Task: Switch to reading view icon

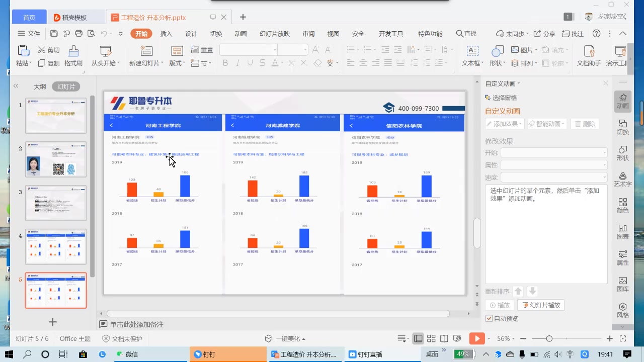Action: coord(444,339)
